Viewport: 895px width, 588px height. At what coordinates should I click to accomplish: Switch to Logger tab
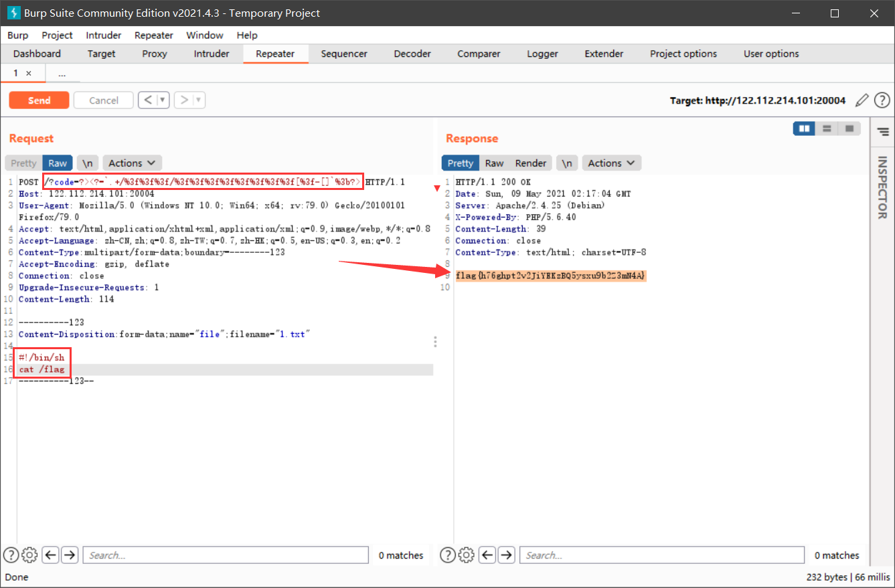click(x=542, y=54)
